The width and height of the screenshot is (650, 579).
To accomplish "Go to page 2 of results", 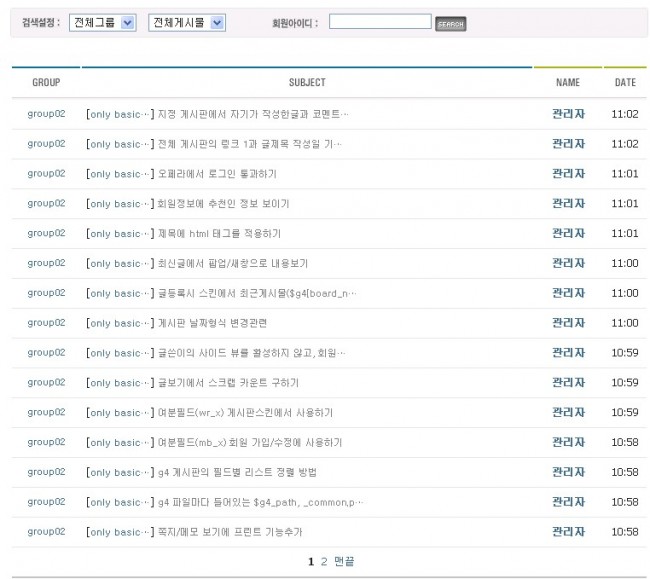I will click(x=324, y=562).
